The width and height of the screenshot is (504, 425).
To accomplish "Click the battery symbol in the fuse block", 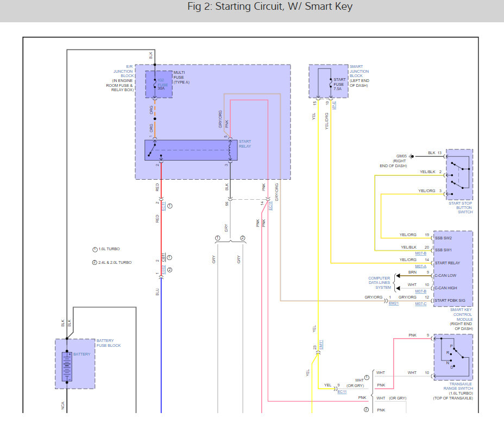I will click(x=67, y=366).
